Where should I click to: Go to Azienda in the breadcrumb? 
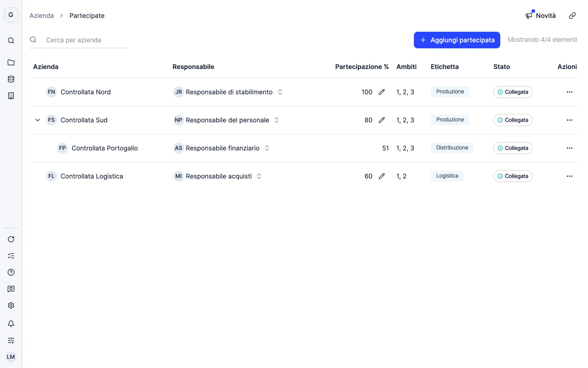click(x=41, y=16)
